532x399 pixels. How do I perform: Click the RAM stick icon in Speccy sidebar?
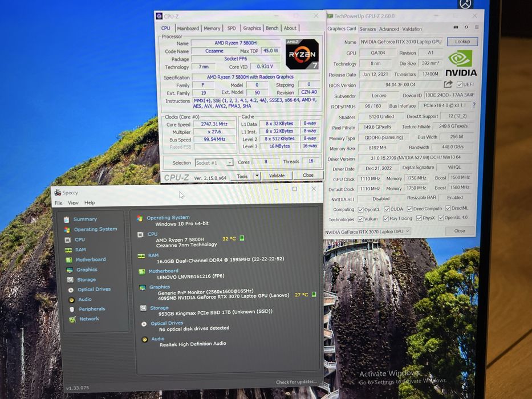68,250
